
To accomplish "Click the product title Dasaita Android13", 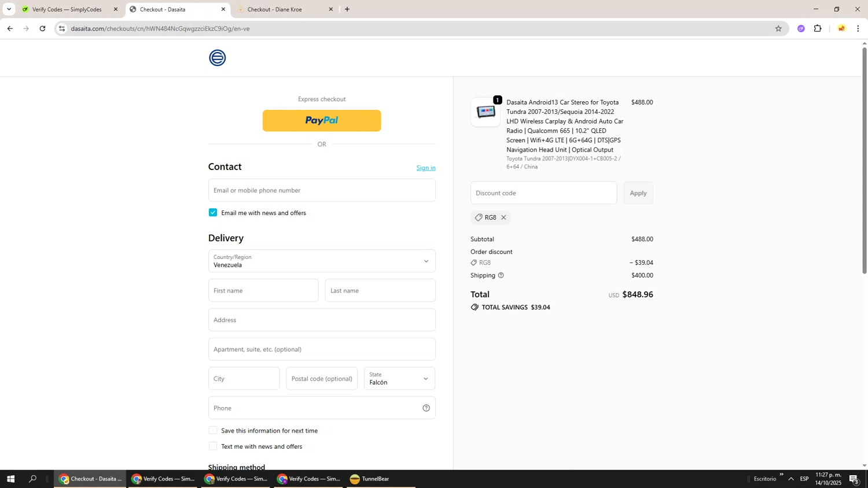I will tap(565, 126).
